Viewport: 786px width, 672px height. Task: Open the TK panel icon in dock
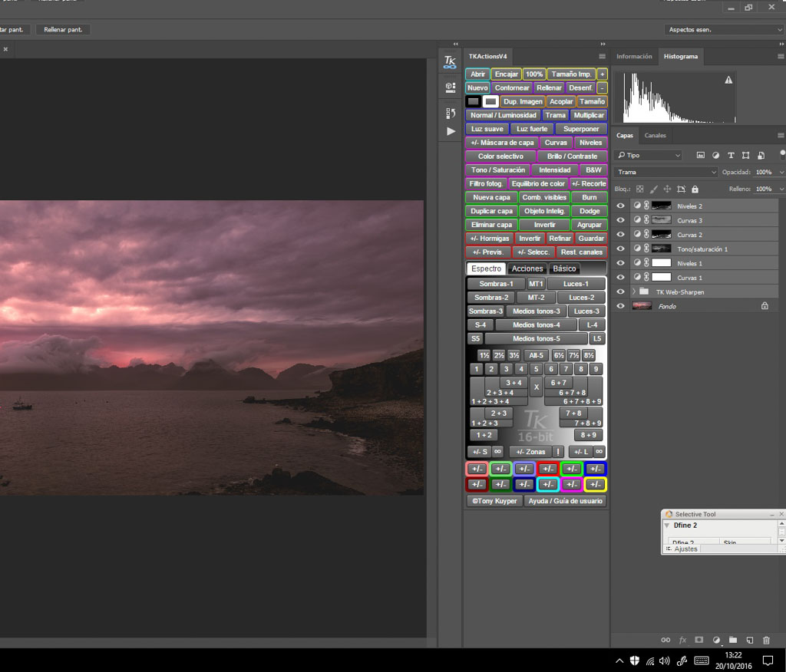450,63
